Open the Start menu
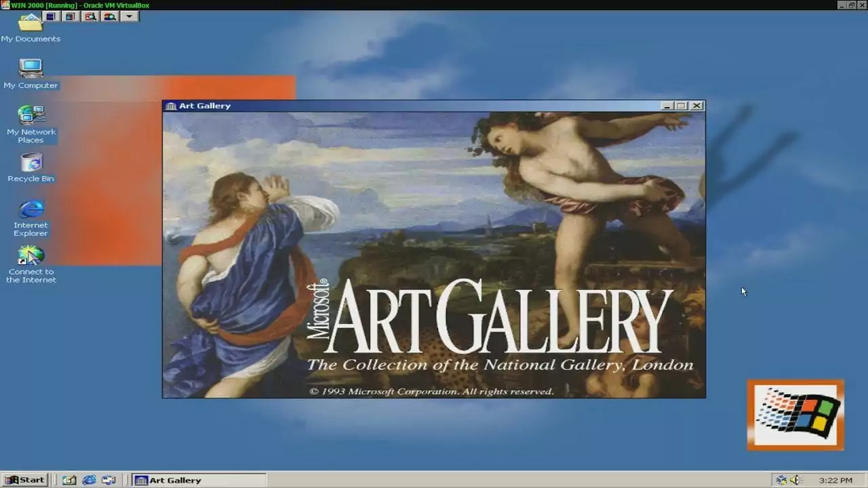This screenshot has width=868, height=488. (x=25, y=480)
